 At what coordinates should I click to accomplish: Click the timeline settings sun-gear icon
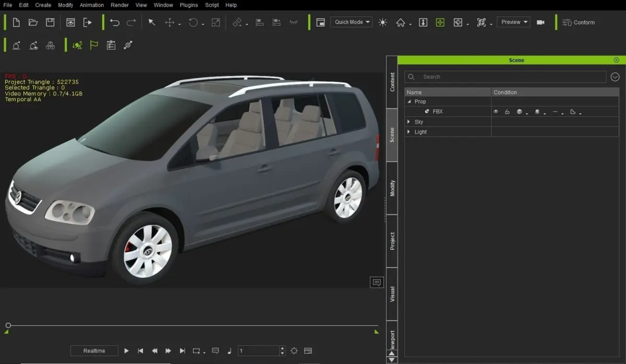point(294,351)
